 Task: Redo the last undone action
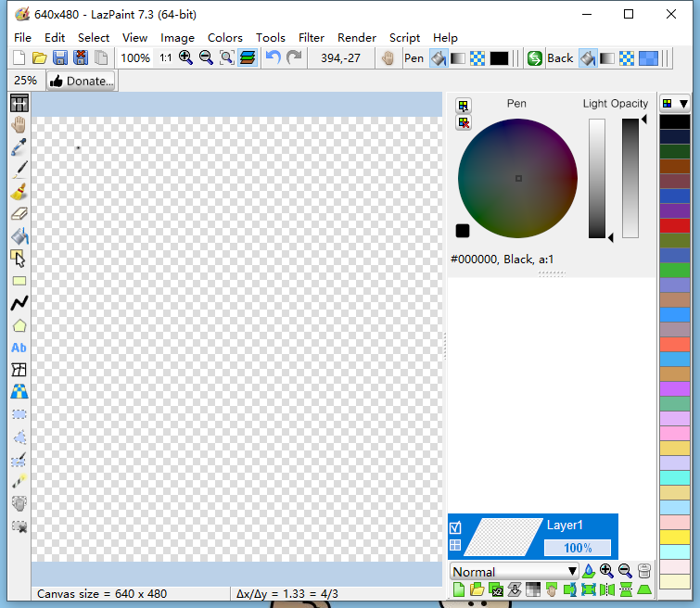(x=294, y=58)
